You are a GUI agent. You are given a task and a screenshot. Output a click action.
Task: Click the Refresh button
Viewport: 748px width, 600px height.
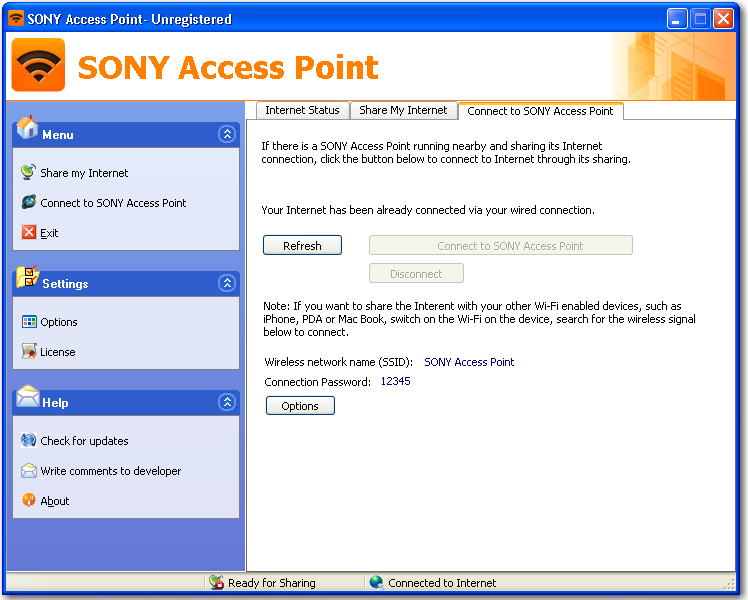pyautogui.click(x=302, y=245)
